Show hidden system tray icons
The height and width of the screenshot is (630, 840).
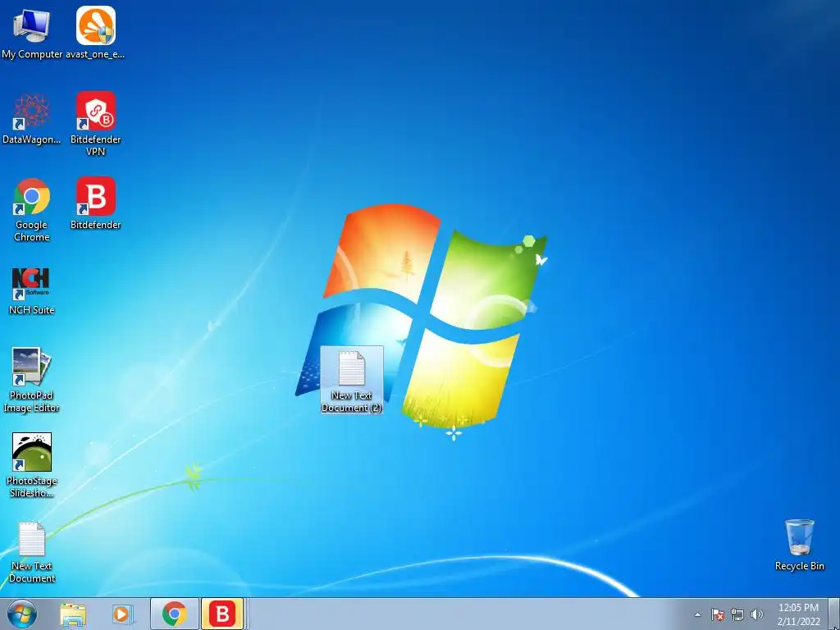click(697, 614)
